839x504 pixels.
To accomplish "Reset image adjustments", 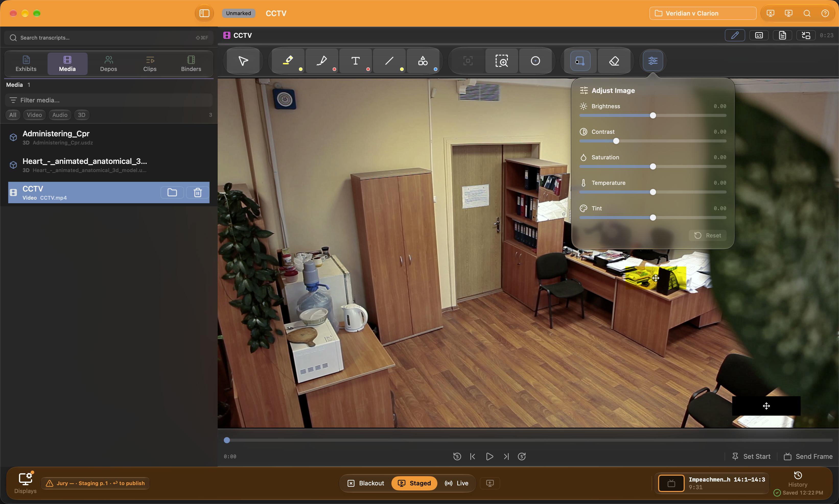I will click(707, 235).
